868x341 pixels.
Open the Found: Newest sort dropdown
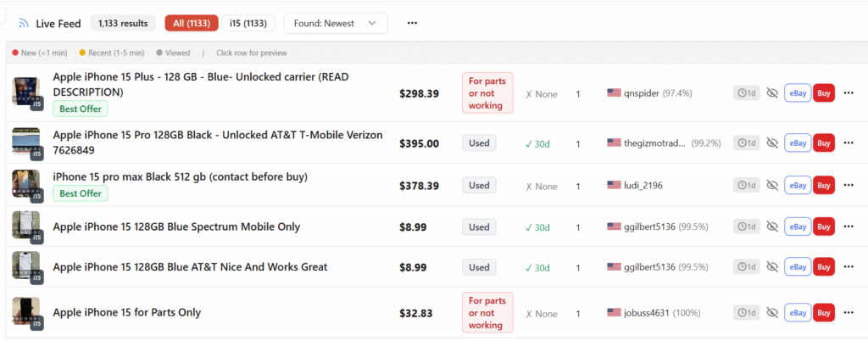pos(336,23)
